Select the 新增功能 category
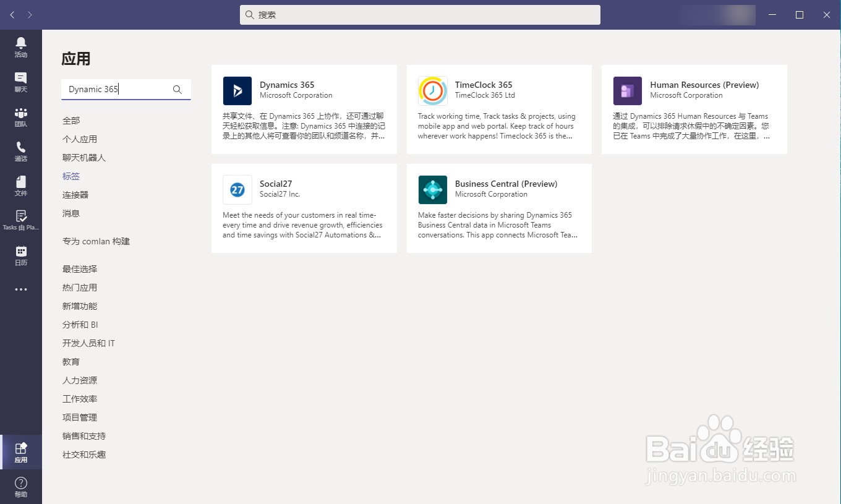The height and width of the screenshot is (504, 841). click(x=80, y=306)
